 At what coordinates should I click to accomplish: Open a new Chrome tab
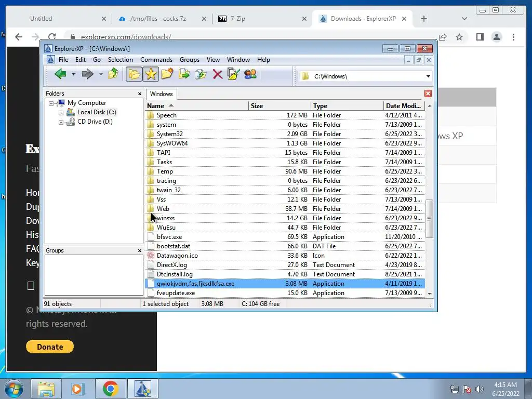tap(424, 19)
